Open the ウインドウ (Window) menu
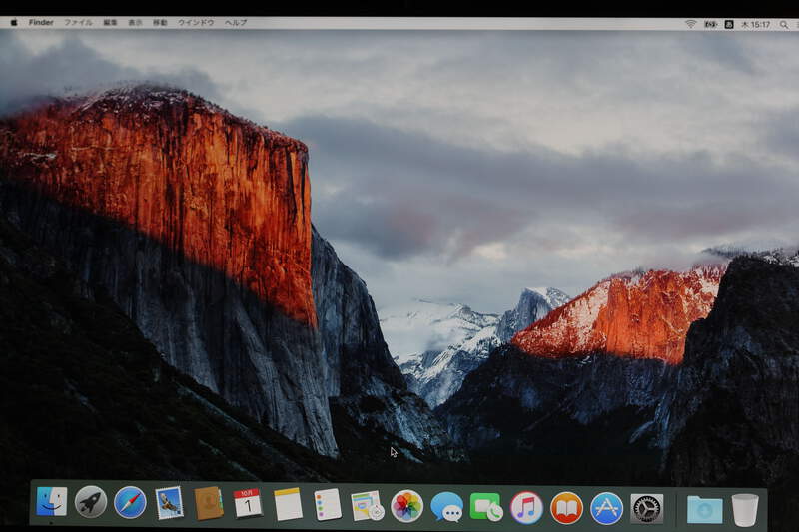Image resolution: width=799 pixels, height=532 pixels. click(x=196, y=22)
